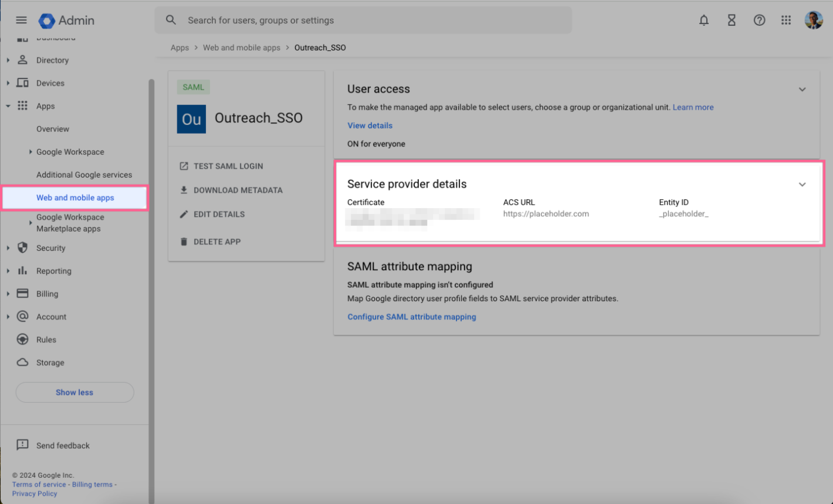Open Web and mobile apps breadcrumb
This screenshot has width=833, height=504.
coord(241,47)
